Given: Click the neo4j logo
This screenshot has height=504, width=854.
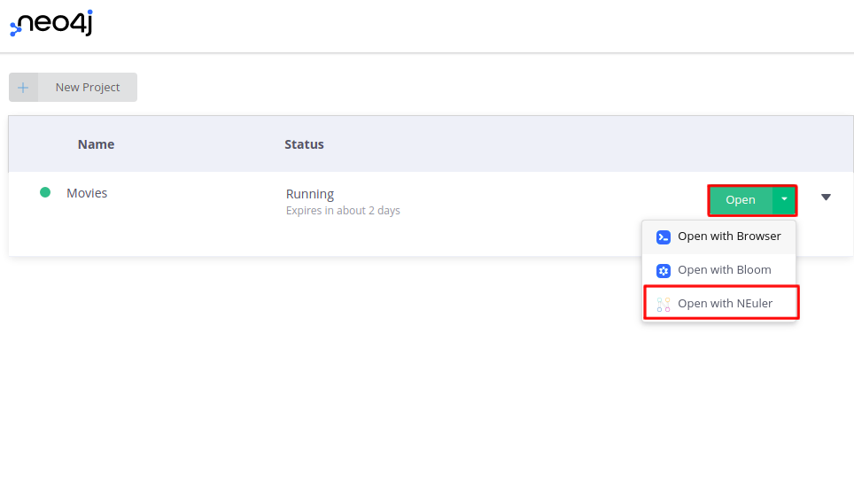Looking at the screenshot, I should (51, 23).
